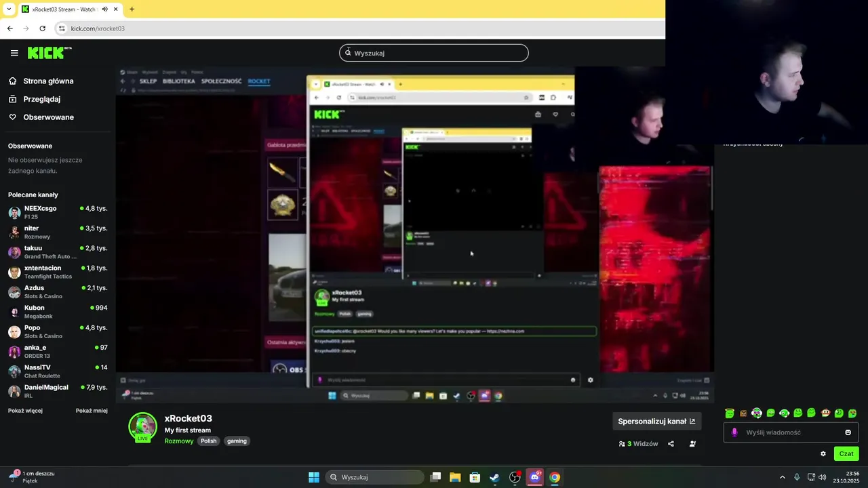The image size is (868, 488).
Task: Open the clock showing 23:56
Action: click(x=846, y=477)
